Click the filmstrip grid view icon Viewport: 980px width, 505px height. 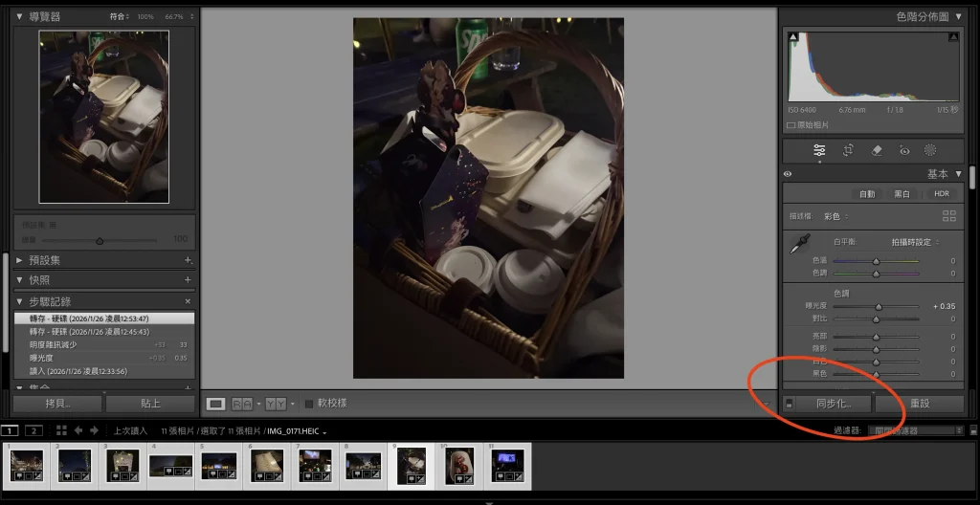[61, 430]
